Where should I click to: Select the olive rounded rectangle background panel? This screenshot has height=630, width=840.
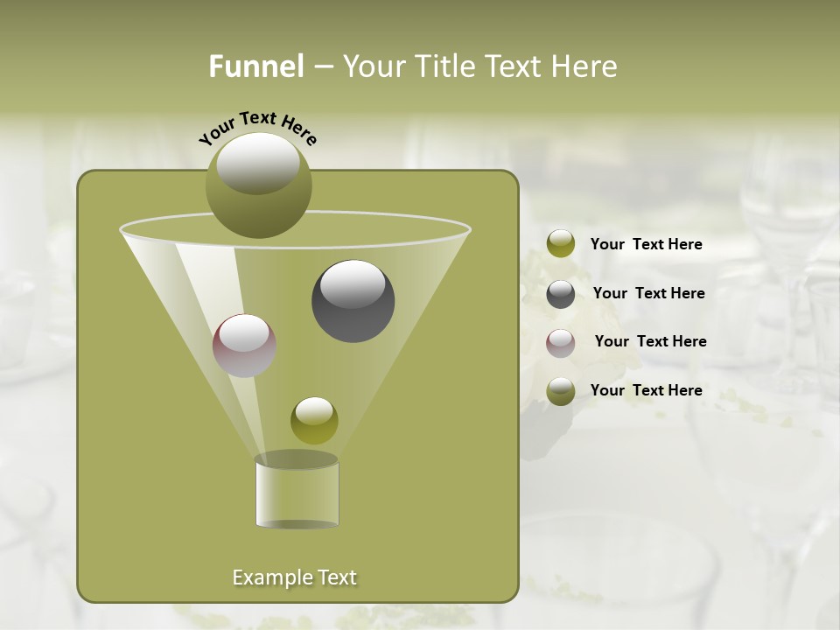[131, 525]
